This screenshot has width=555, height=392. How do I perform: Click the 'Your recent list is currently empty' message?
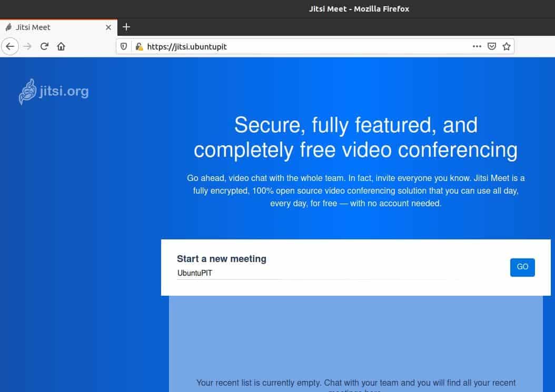(356, 385)
